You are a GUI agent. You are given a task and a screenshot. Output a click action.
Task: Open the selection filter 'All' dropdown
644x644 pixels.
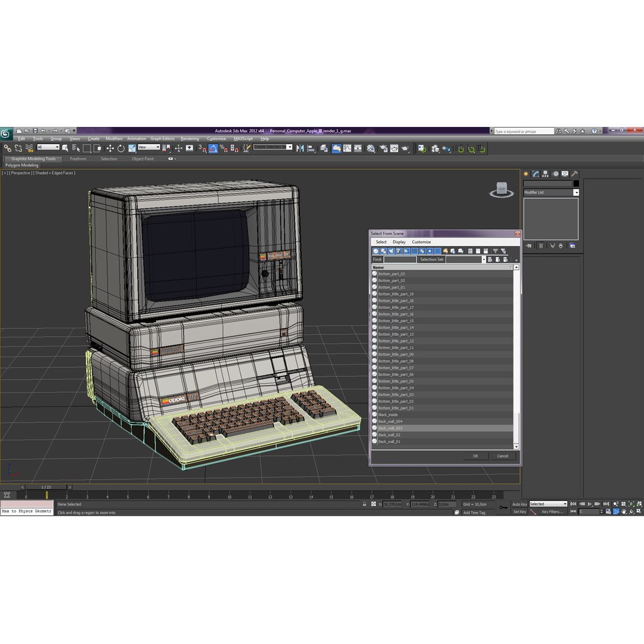(48, 147)
